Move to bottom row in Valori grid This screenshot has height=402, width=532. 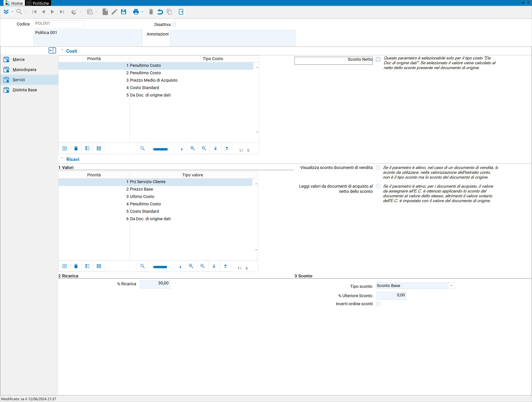(225, 266)
